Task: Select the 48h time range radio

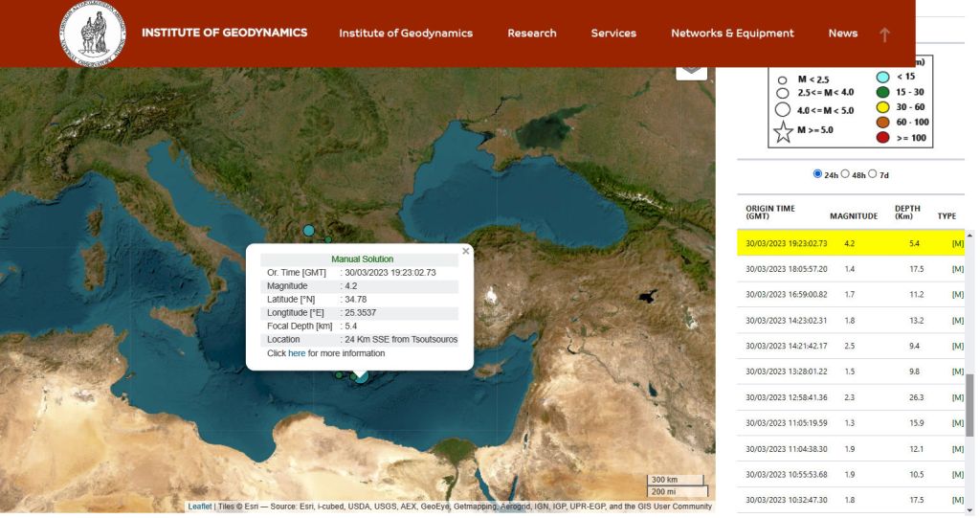Action: (x=845, y=173)
